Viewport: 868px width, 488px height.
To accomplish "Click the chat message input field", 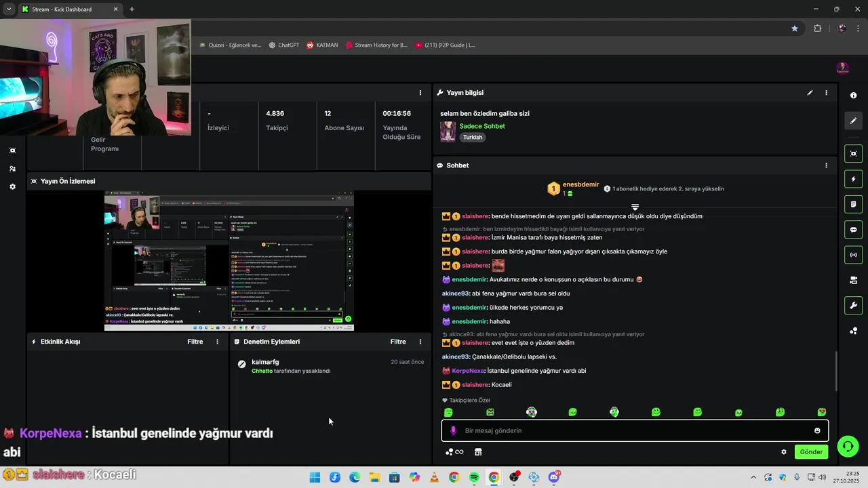I will pos(635,430).
